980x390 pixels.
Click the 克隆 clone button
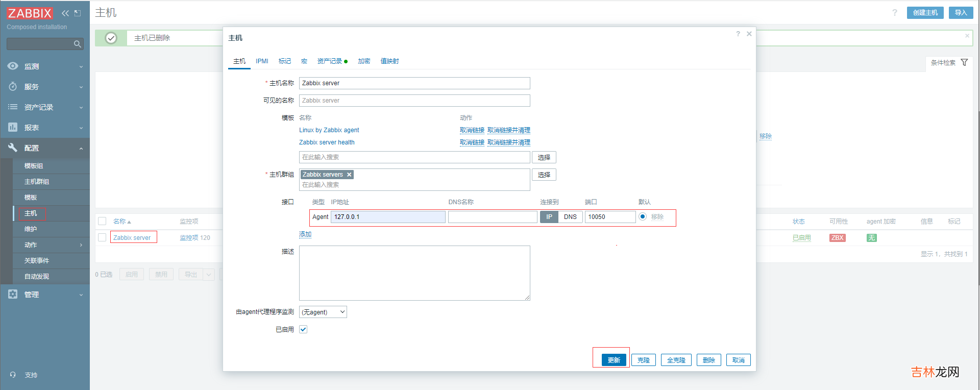point(644,360)
